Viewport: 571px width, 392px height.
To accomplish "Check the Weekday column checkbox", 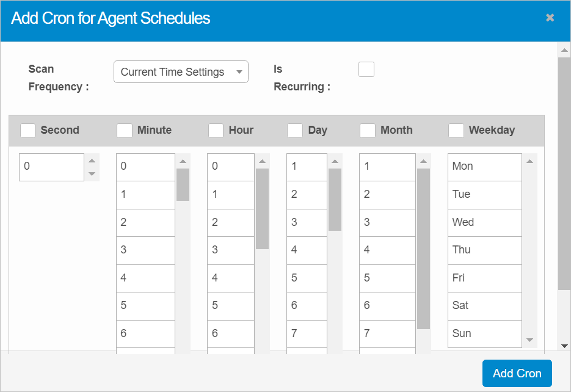I will [456, 130].
